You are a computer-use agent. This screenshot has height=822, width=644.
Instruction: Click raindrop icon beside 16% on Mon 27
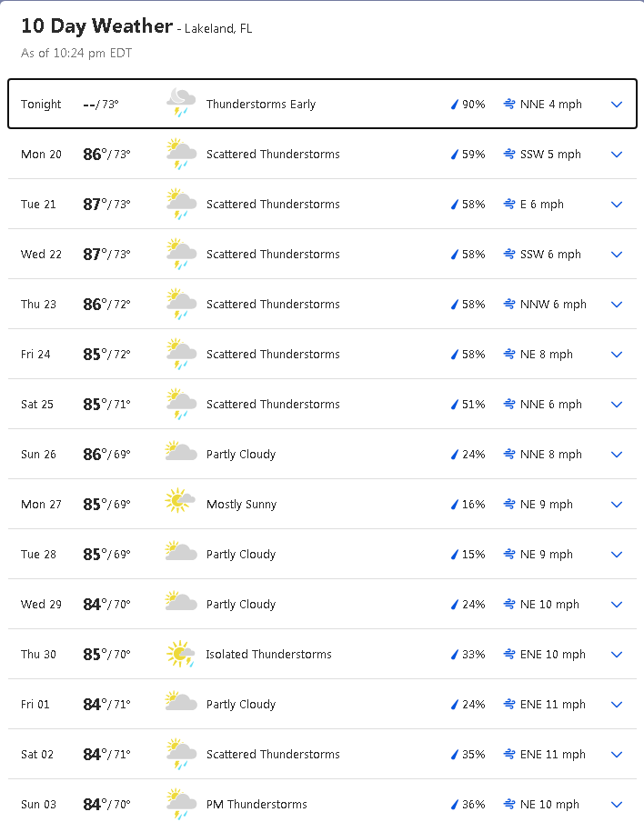455,505
